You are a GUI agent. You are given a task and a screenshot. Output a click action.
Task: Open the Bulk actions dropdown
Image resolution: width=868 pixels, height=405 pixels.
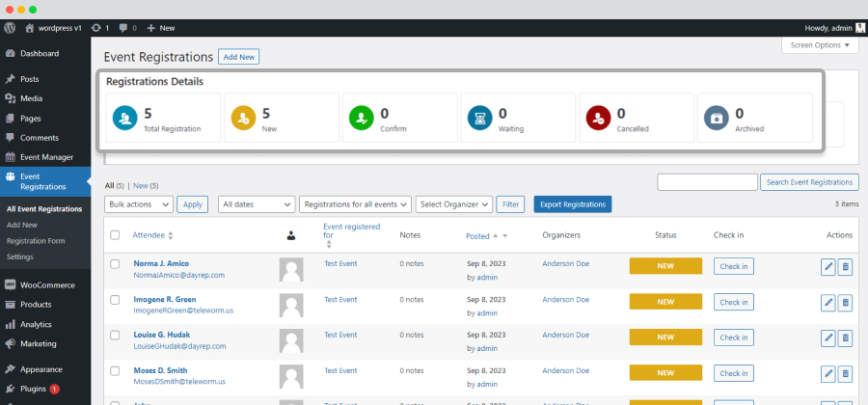(138, 204)
